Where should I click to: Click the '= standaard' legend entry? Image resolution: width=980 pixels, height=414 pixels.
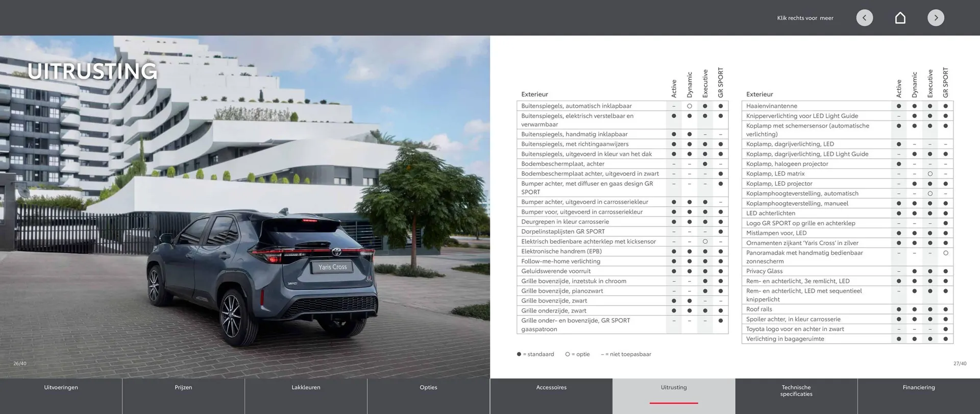tap(535, 354)
